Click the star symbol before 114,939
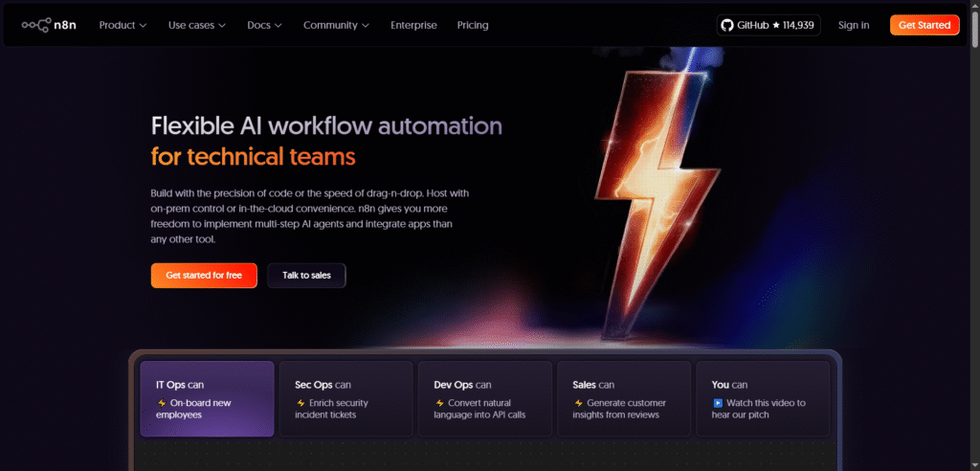 click(x=775, y=26)
